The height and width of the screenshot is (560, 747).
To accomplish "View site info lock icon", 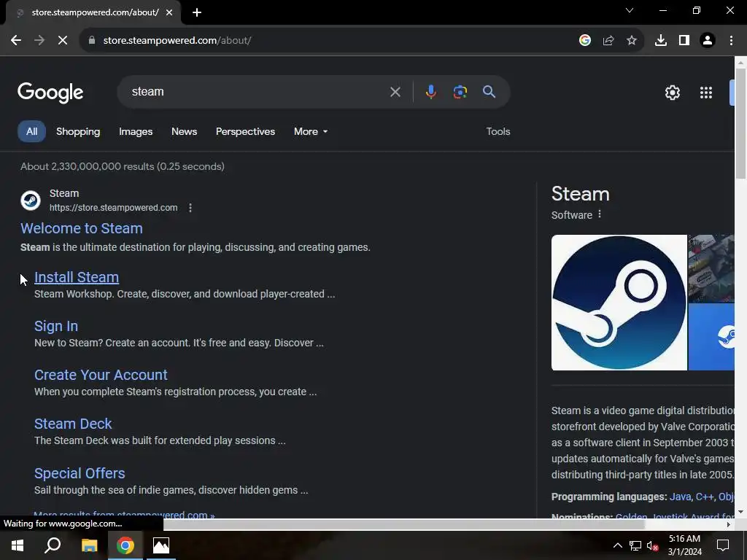I will 91,41.
